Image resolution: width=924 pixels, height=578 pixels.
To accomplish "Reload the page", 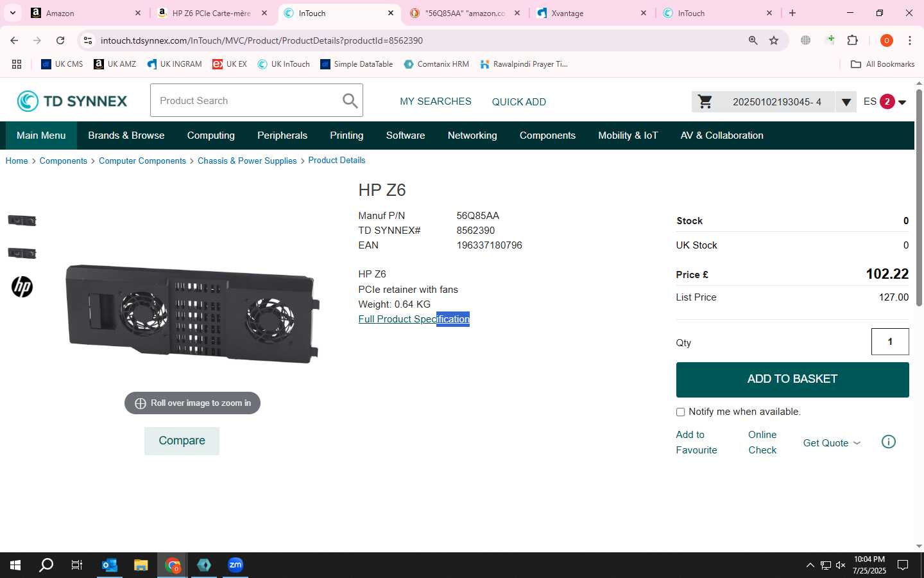I will click(60, 40).
